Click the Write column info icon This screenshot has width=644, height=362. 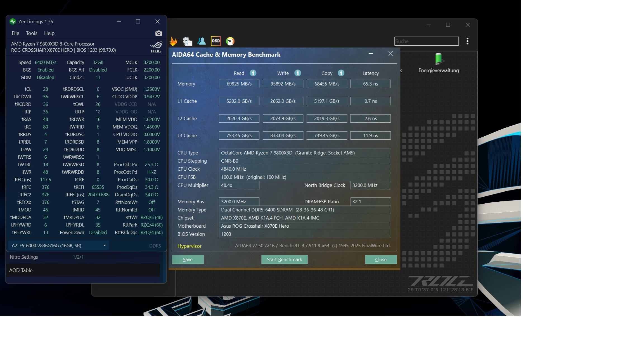[297, 73]
